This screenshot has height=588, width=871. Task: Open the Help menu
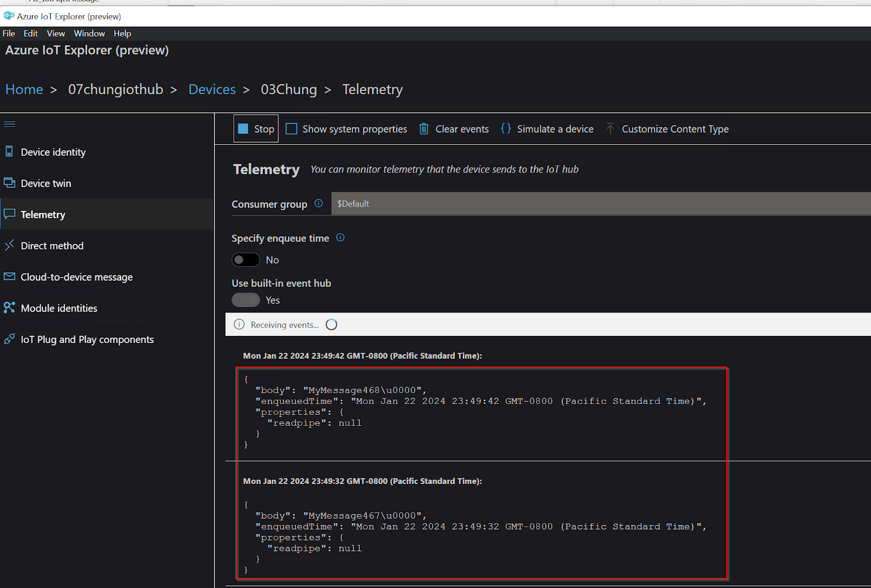[122, 33]
